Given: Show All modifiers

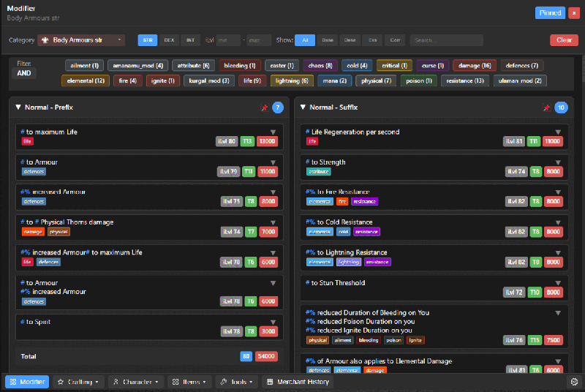Looking at the screenshot, I should click(305, 40).
